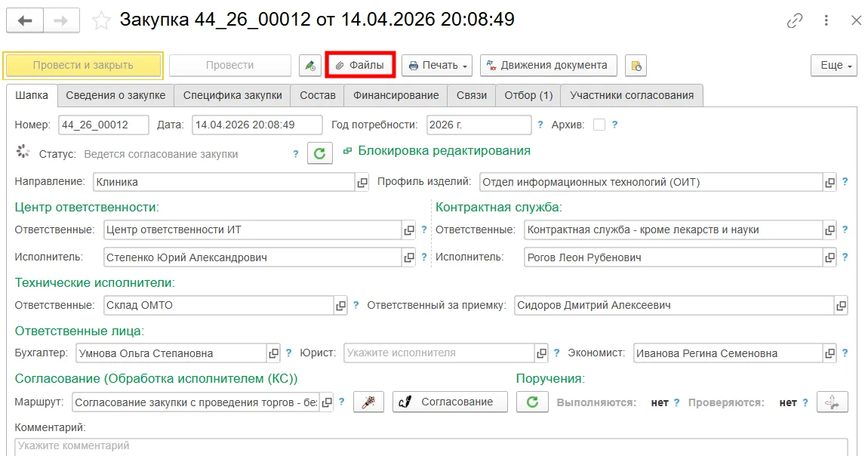Image resolution: width=868 pixels, height=456 pixels.
Task: Click into the Комментарий text field
Action: 431,447
